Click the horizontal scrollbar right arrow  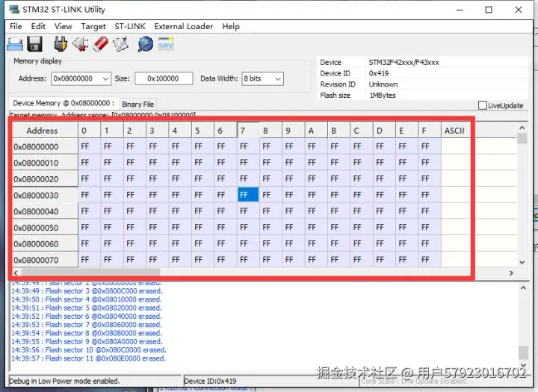[511, 273]
